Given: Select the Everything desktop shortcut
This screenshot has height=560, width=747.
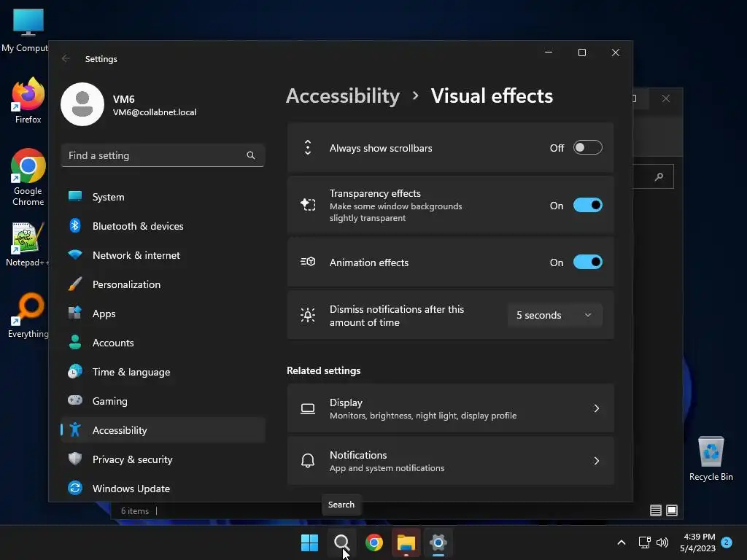Looking at the screenshot, I should point(28,316).
